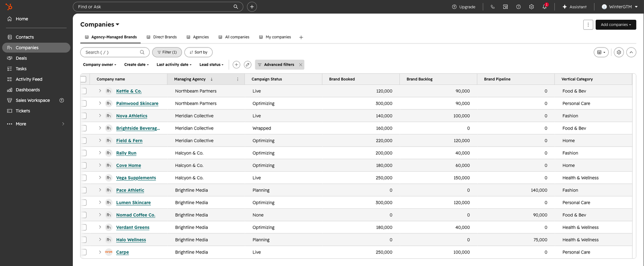The height and width of the screenshot is (266, 644).
Task: Open the table settings gear icon
Action: pos(619,52)
